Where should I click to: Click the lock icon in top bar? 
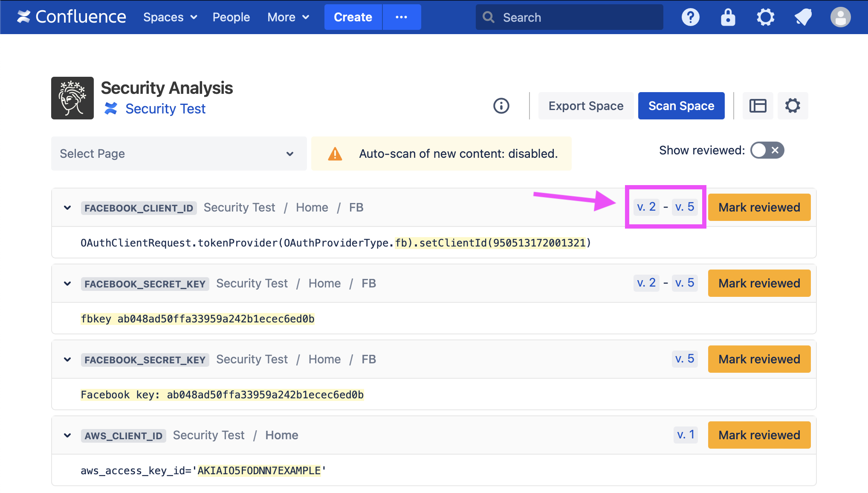pos(728,17)
